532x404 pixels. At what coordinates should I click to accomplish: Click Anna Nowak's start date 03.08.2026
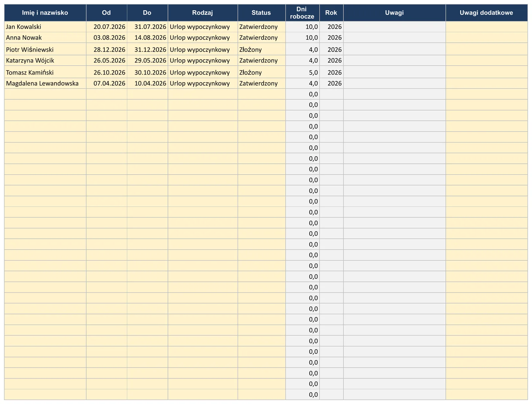107,38
